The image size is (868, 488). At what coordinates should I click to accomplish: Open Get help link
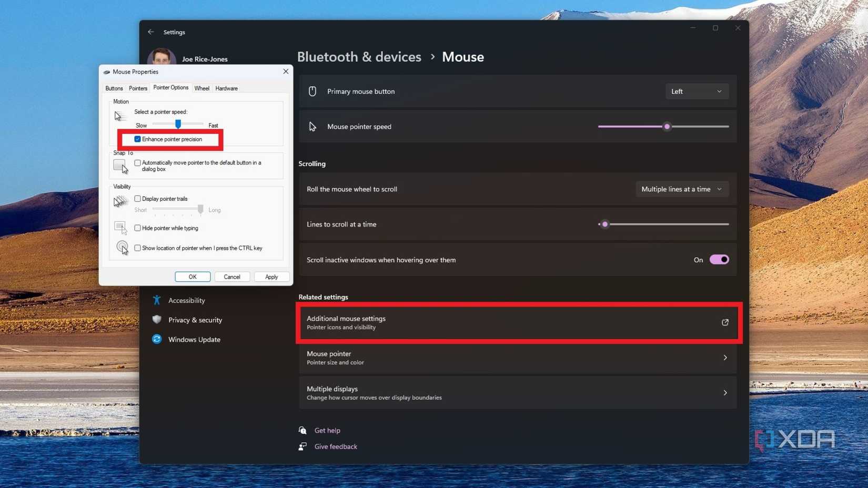pos(327,430)
